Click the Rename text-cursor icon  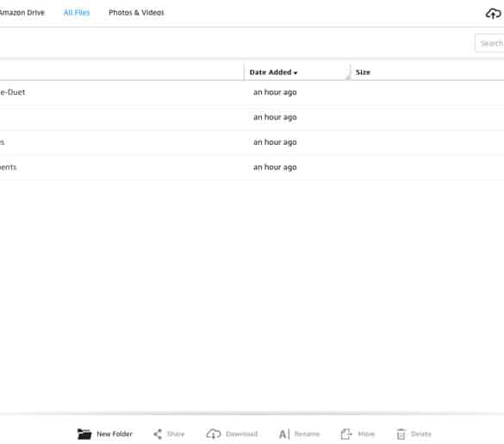click(284, 434)
